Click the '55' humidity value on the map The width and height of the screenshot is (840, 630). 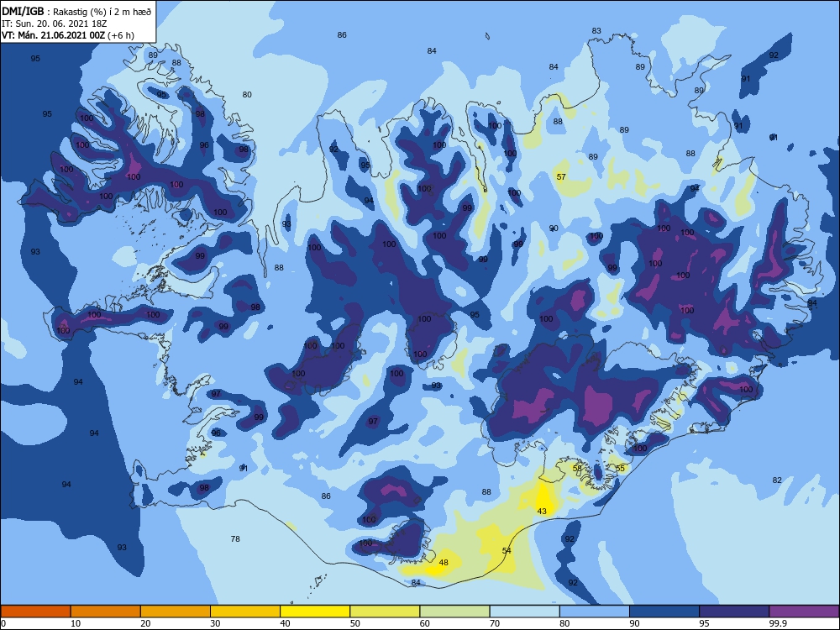point(620,468)
